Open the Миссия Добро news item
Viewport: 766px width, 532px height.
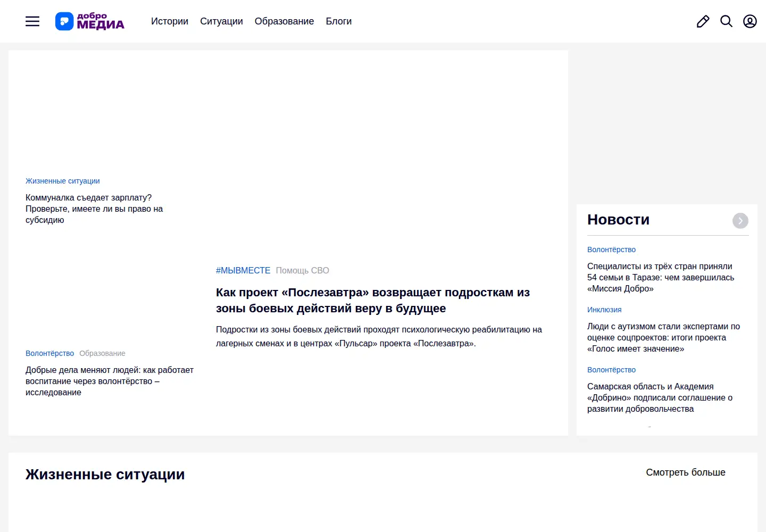(661, 277)
